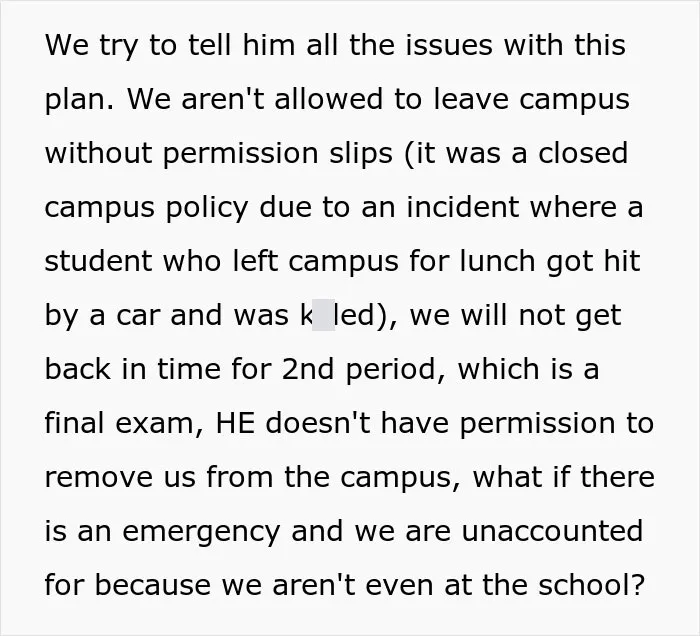Select the word "allowed" in the text
Viewport: 700px width, 636px height.
pyautogui.click(x=329, y=99)
